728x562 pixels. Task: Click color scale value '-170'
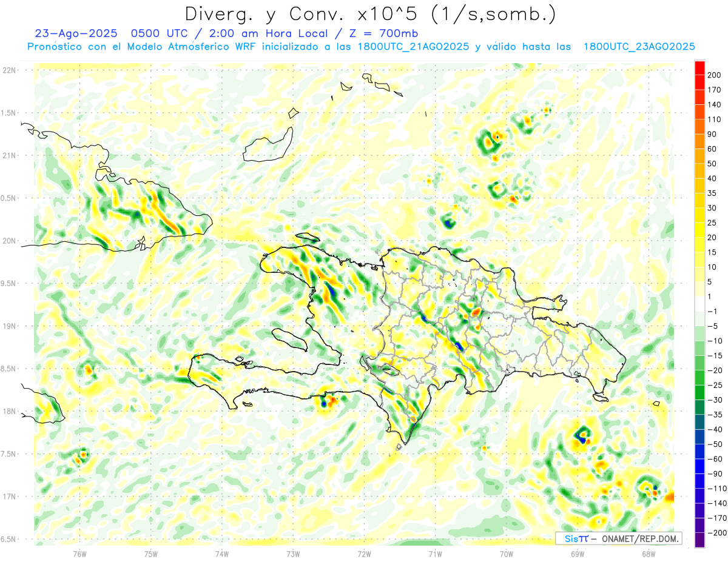pyautogui.click(x=717, y=518)
